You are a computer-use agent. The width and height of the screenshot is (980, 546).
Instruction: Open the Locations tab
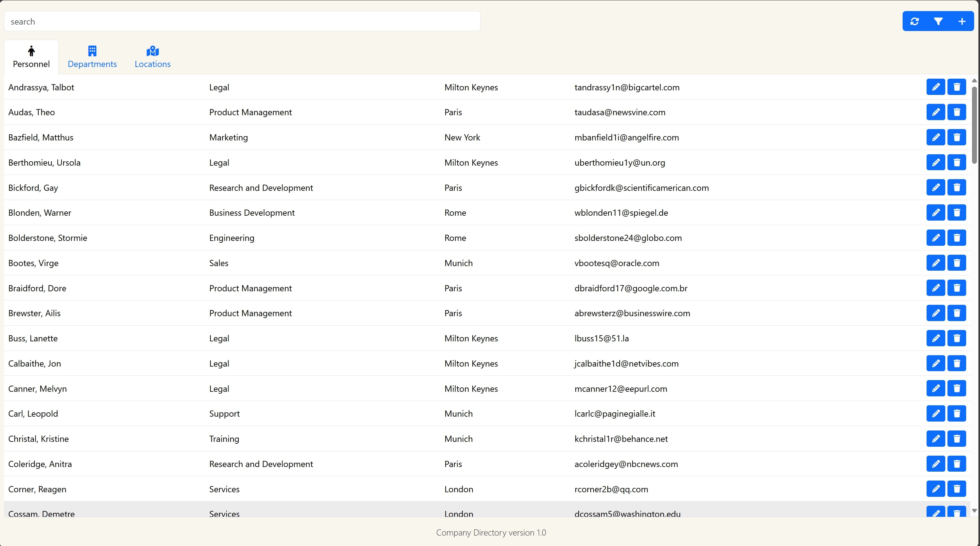(x=153, y=57)
